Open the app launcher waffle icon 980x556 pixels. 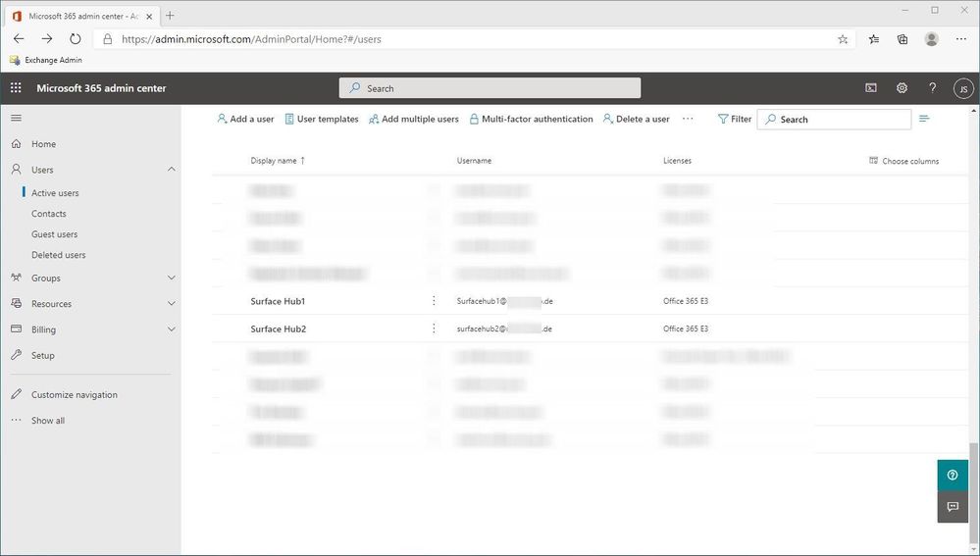pyautogui.click(x=16, y=88)
